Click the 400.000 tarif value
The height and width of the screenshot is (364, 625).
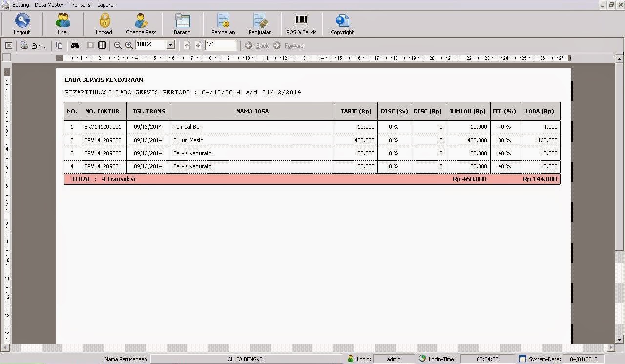point(364,140)
